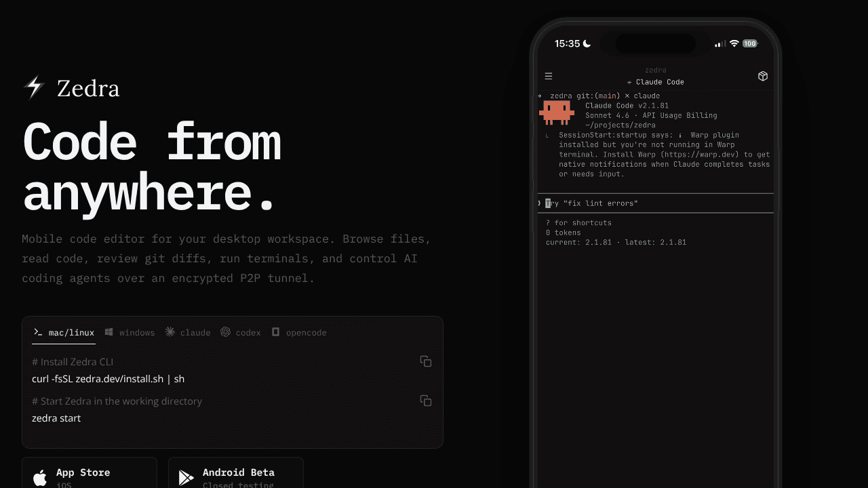The width and height of the screenshot is (868, 488).
Task: Open the opencode tab
Action: click(299, 332)
